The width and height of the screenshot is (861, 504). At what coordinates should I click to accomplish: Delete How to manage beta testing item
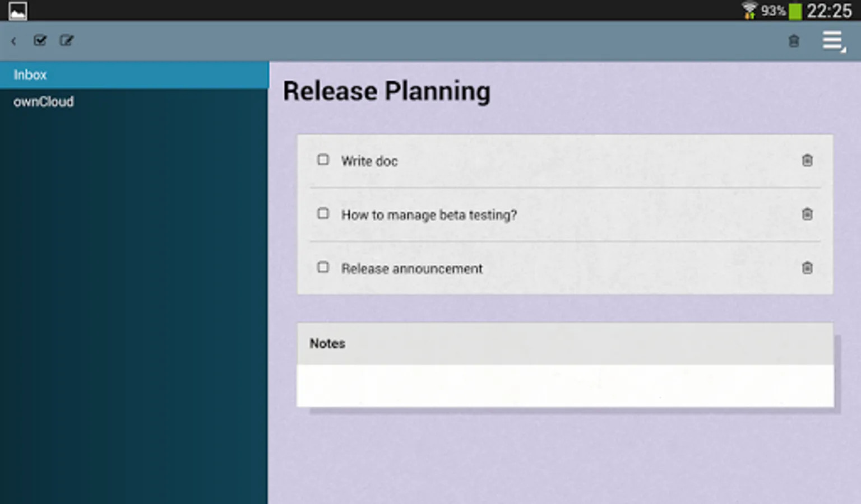tap(807, 214)
